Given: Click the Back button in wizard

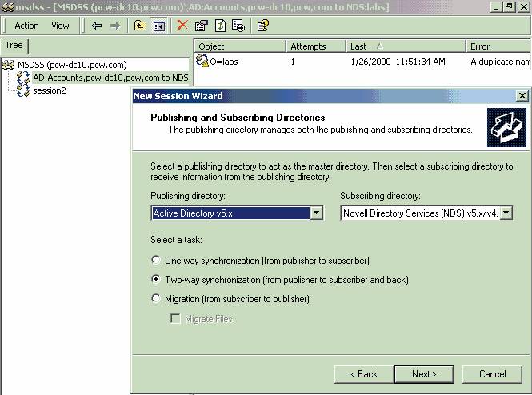Looking at the screenshot, I should point(364,374).
